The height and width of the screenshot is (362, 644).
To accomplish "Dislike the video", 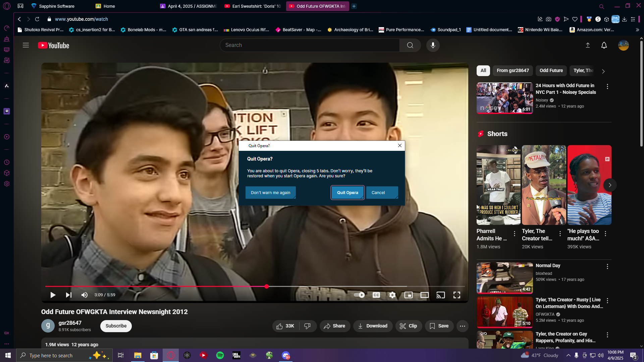I will point(308,326).
